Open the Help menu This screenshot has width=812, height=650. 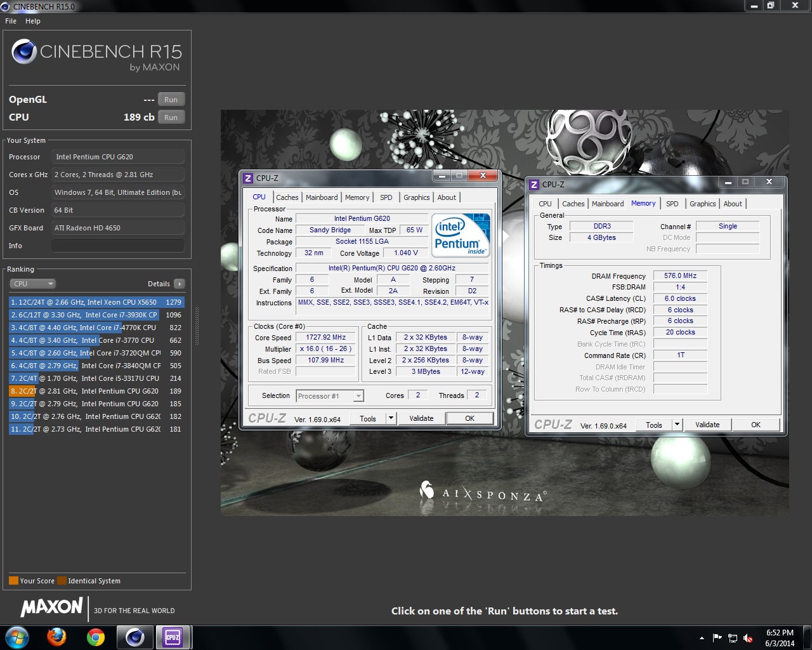tap(33, 21)
